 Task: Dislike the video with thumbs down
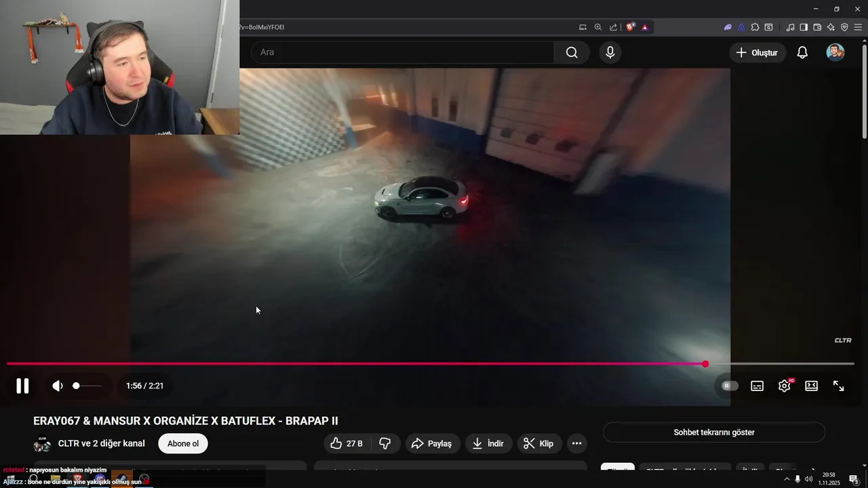(385, 443)
